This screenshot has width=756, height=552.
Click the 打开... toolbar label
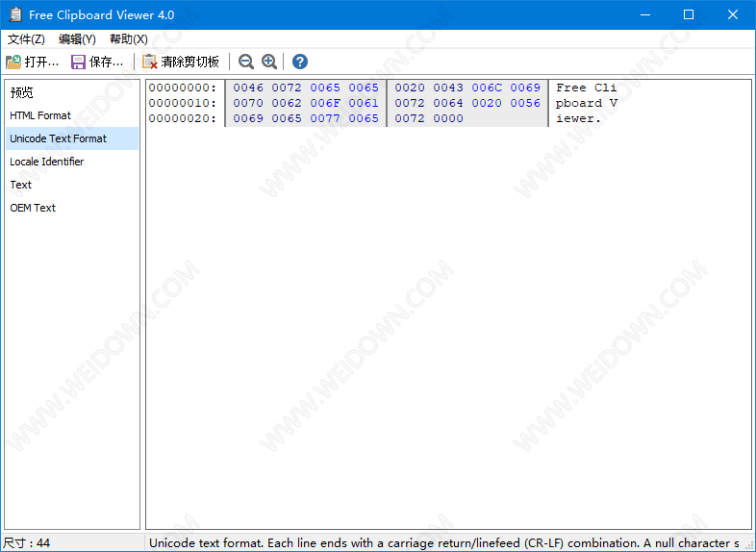pos(41,62)
